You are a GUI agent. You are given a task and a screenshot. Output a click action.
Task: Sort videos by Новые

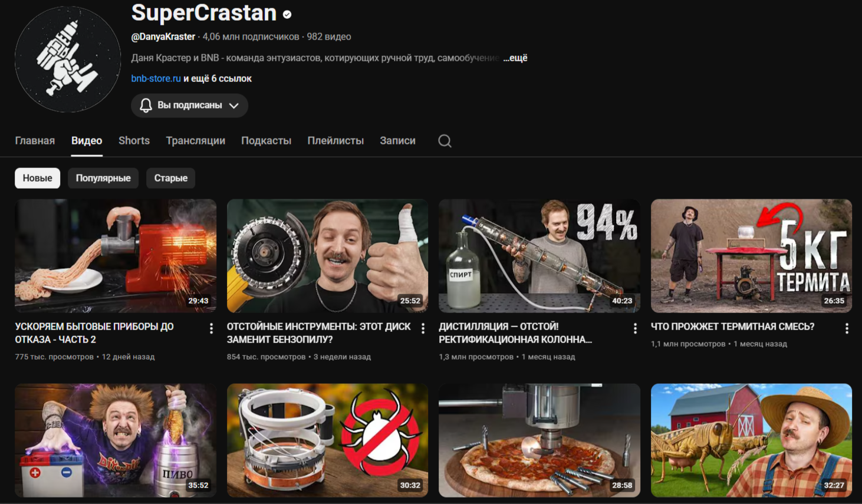click(38, 178)
